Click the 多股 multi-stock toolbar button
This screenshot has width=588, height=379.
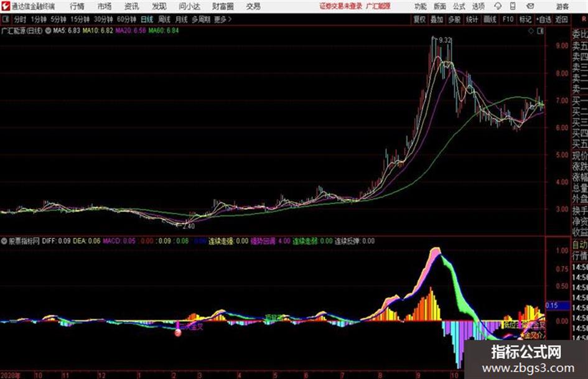[454, 19]
